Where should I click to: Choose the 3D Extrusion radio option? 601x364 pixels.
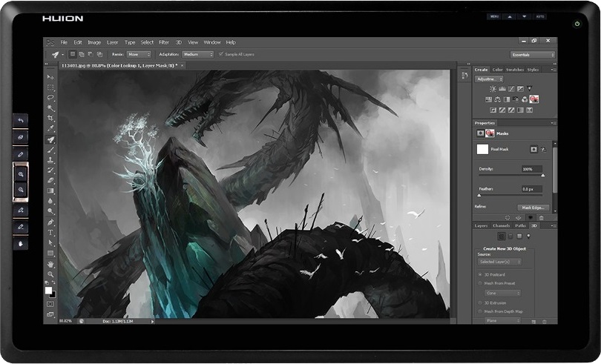coord(480,302)
